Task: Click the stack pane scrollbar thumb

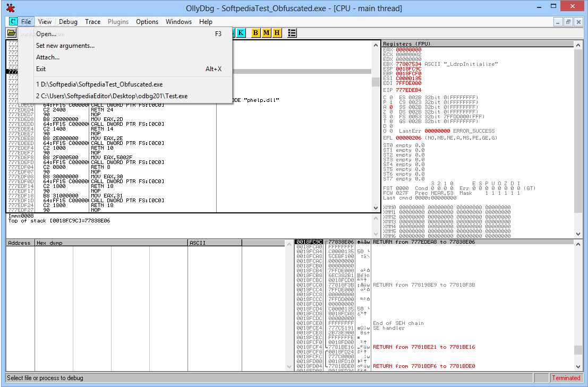Action: point(578,349)
